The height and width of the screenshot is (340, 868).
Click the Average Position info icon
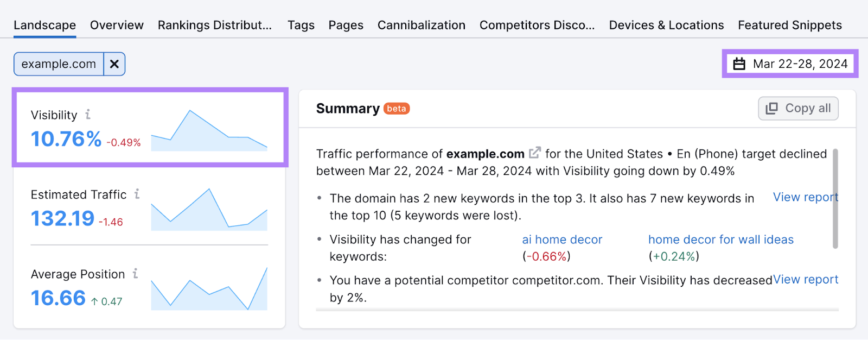pyautogui.click(x=134, y=274)
